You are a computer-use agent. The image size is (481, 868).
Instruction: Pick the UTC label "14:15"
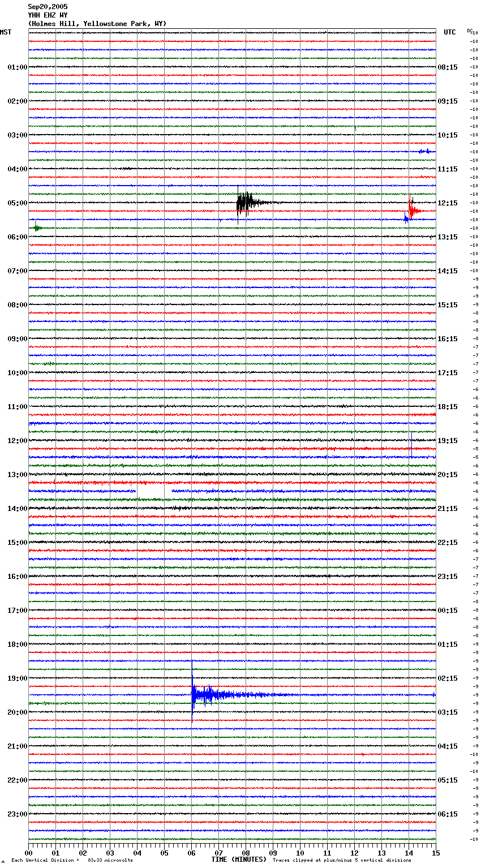pyautogui.click(x=448, y=271)
